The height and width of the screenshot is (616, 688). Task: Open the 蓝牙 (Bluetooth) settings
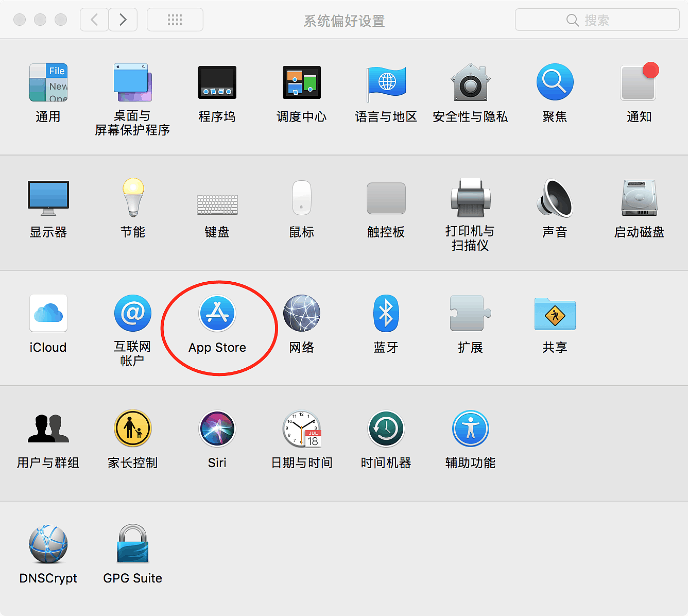386,314
